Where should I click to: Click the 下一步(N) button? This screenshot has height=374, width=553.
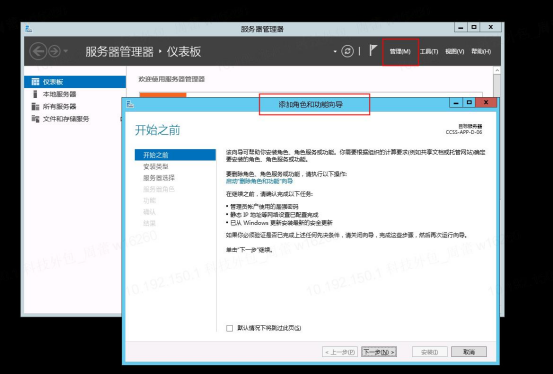click(x=379, y=352)
